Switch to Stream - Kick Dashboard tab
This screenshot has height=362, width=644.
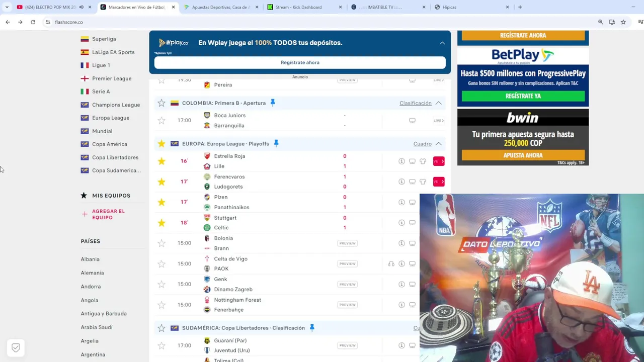coord(305,7)
